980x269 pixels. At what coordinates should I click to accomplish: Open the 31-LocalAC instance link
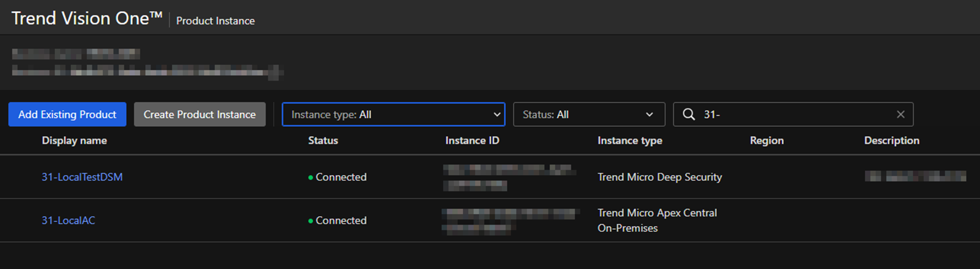tap(68, 220)
